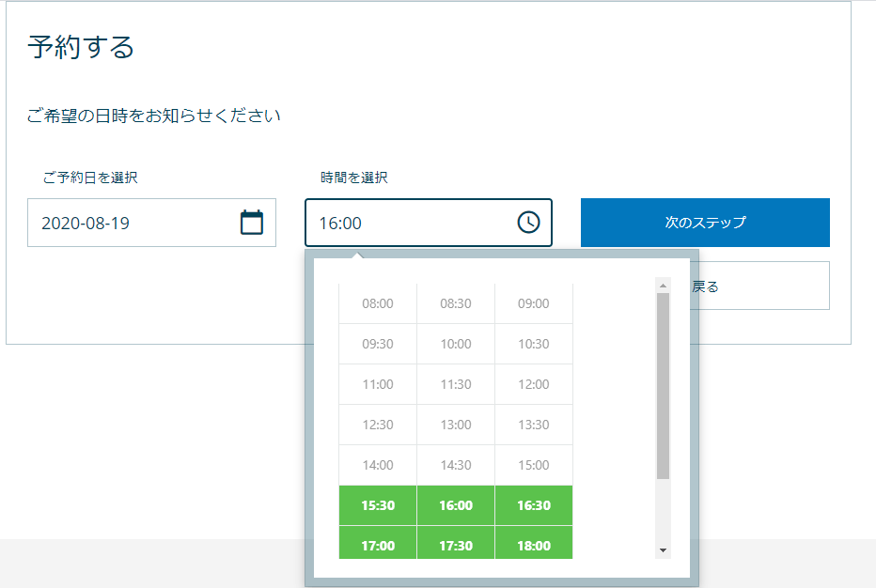This screenshot has width=876, height=588.
Task: Select the currently highlighted 16:00 slot
Action: click(456, 505)
